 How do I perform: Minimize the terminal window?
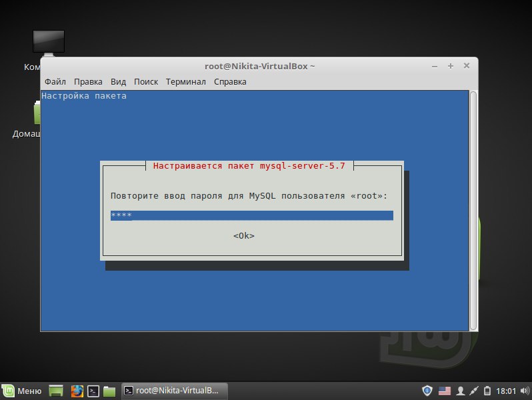(x=435, y=66)
